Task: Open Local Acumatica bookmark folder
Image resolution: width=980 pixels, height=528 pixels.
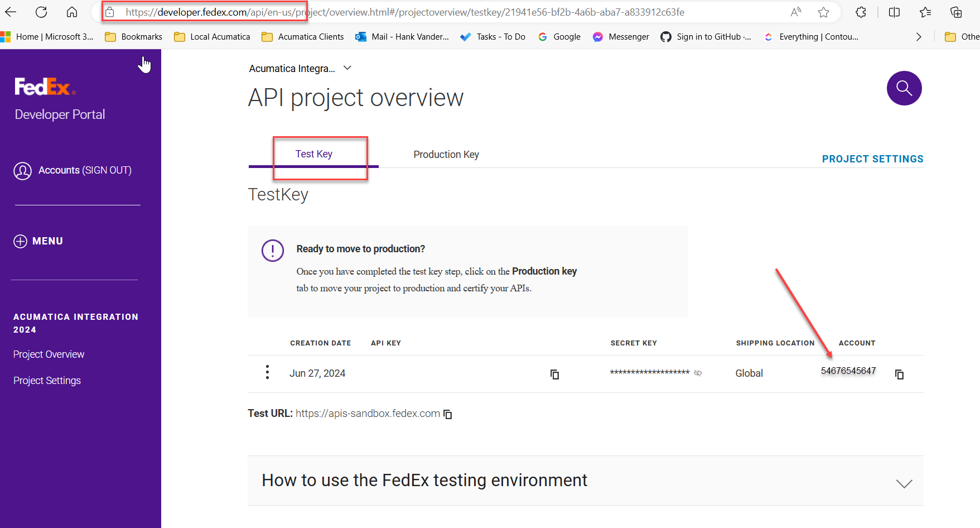Action: coord(212,37)
